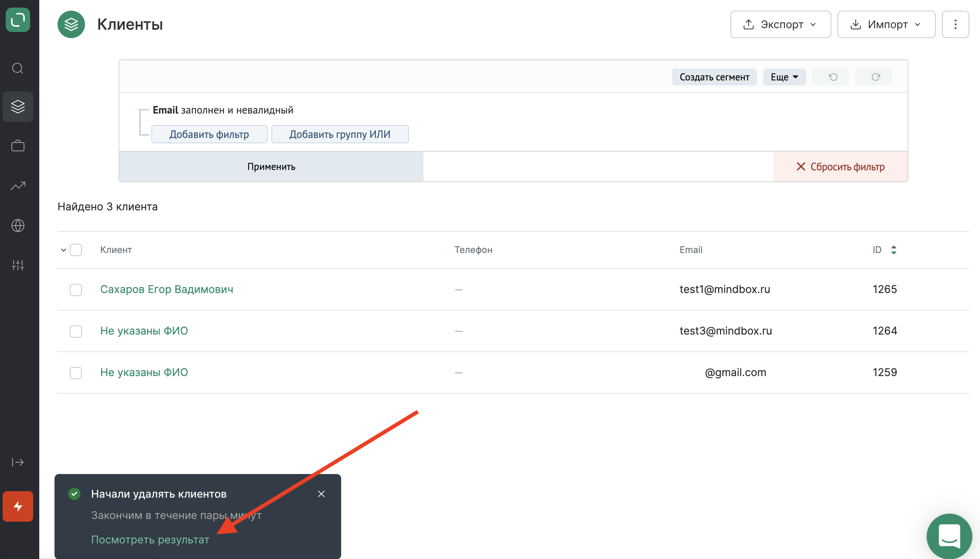980x559 pixels.
Task: Expand the Еще dropdown
Action: tap(784, 77)
